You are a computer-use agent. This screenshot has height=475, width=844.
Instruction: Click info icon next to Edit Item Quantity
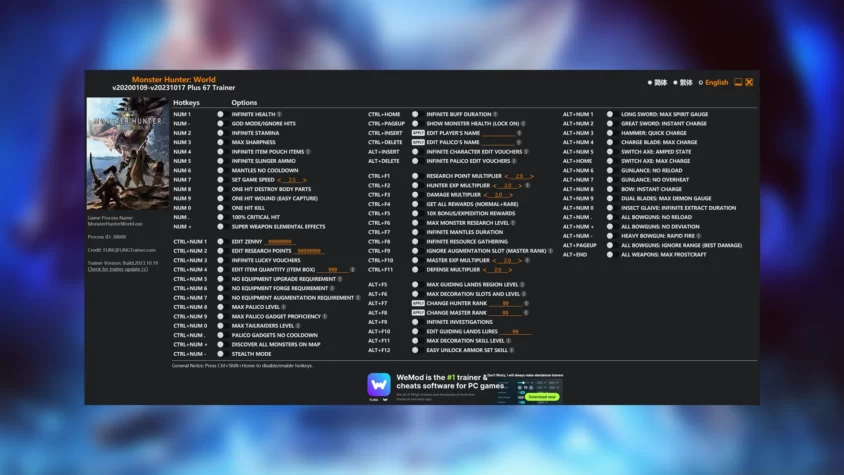coord(352,270)
